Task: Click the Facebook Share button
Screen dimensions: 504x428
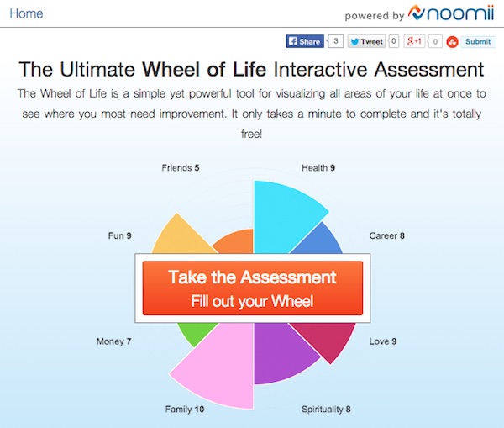Action: click(305, 41)
